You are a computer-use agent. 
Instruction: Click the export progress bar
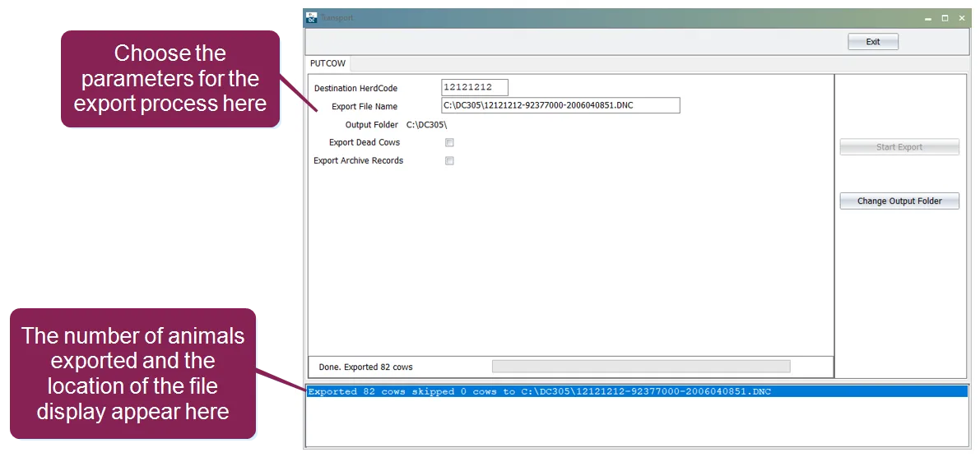(x=641, y=367)
